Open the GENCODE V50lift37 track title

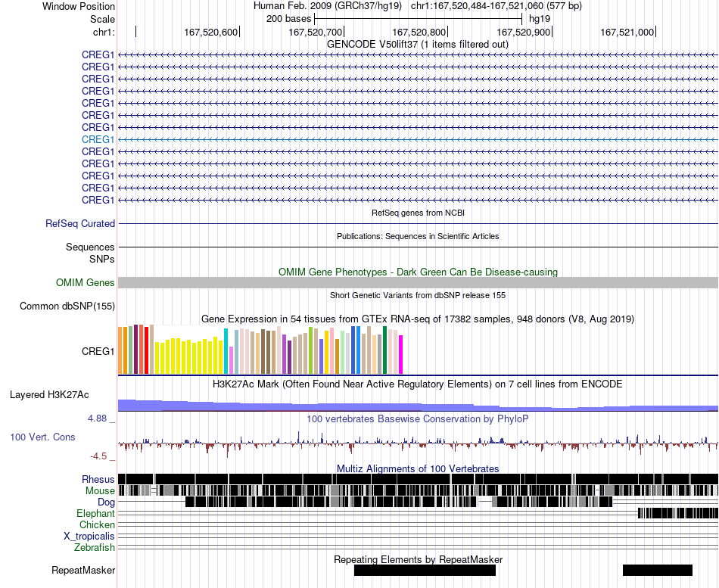[417, 44]
